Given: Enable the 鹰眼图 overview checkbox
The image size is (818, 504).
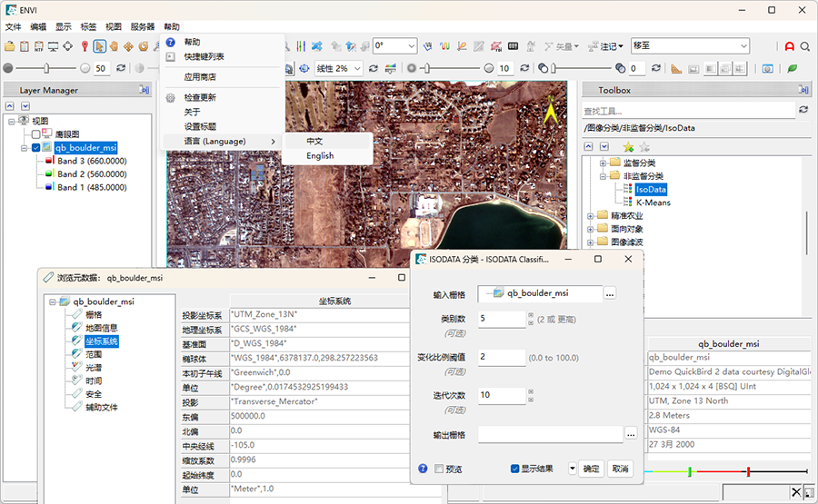Looking at the screenshot, I should pyautogui.click(x=36, y=134).
